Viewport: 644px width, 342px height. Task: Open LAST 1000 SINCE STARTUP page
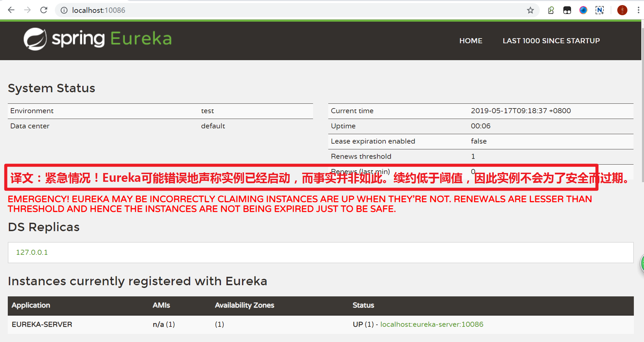[x=551, y=41]
